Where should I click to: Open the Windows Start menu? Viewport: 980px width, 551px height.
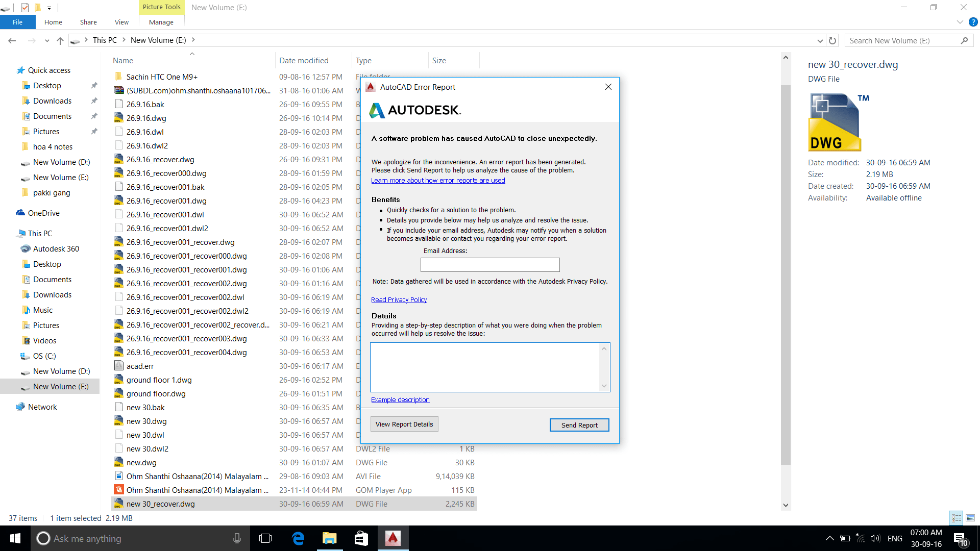[x=15, y=538]
